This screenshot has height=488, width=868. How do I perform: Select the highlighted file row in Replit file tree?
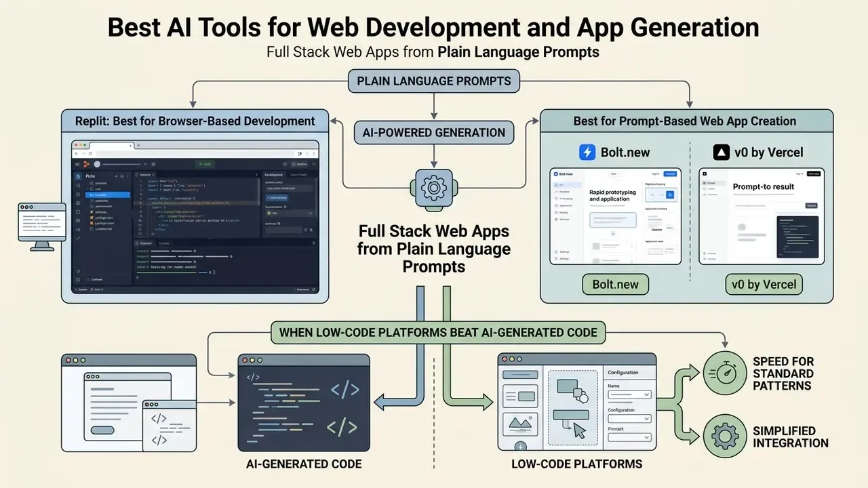point(108,195)
